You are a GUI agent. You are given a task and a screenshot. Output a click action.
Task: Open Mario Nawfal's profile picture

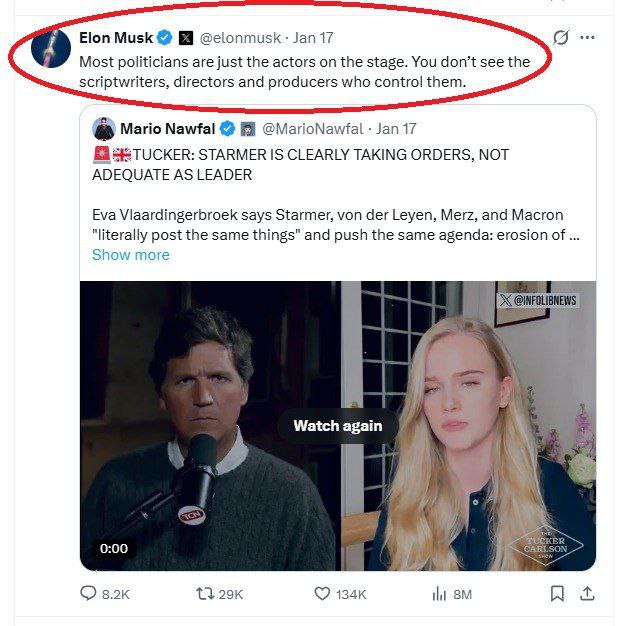pos(104,128)
